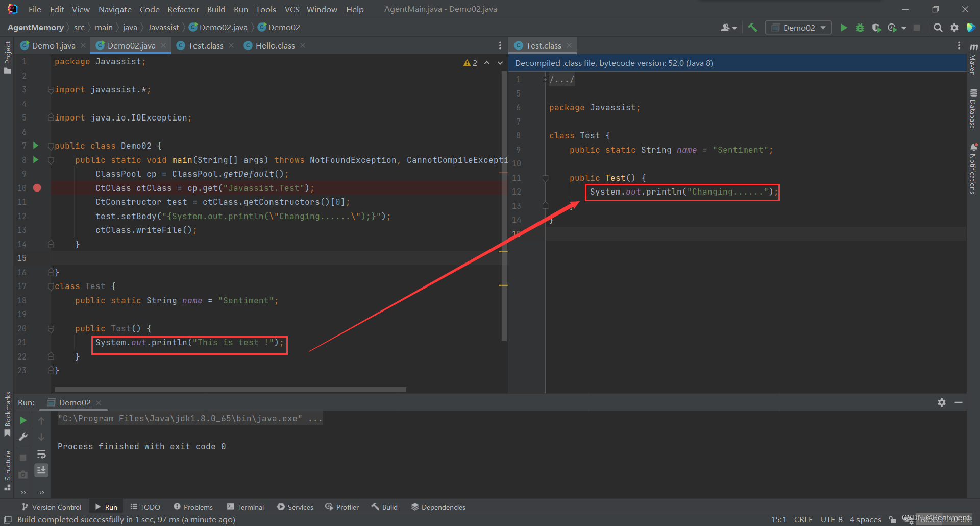Viewport: 980px width, 526px height.
Task: Open right editor tab options menu
Action: [959, 45]
